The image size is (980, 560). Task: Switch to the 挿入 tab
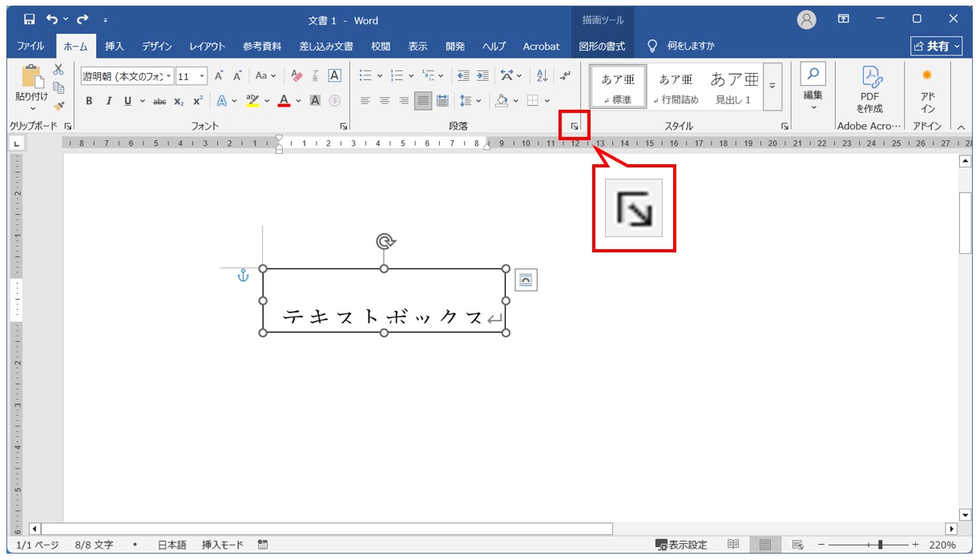coord(115,46)
